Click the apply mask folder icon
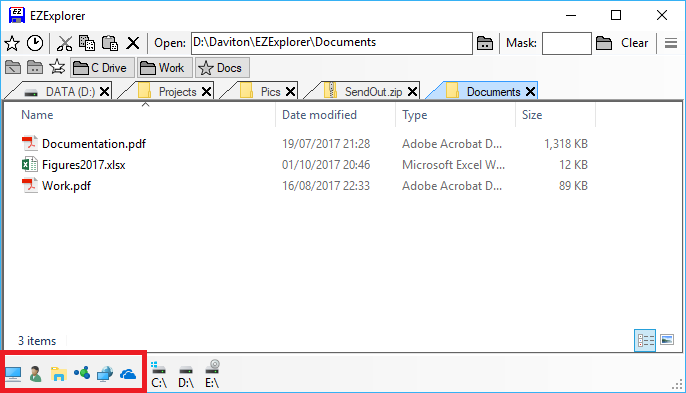This screenshot has width=686, height=393. click(604, 43)
